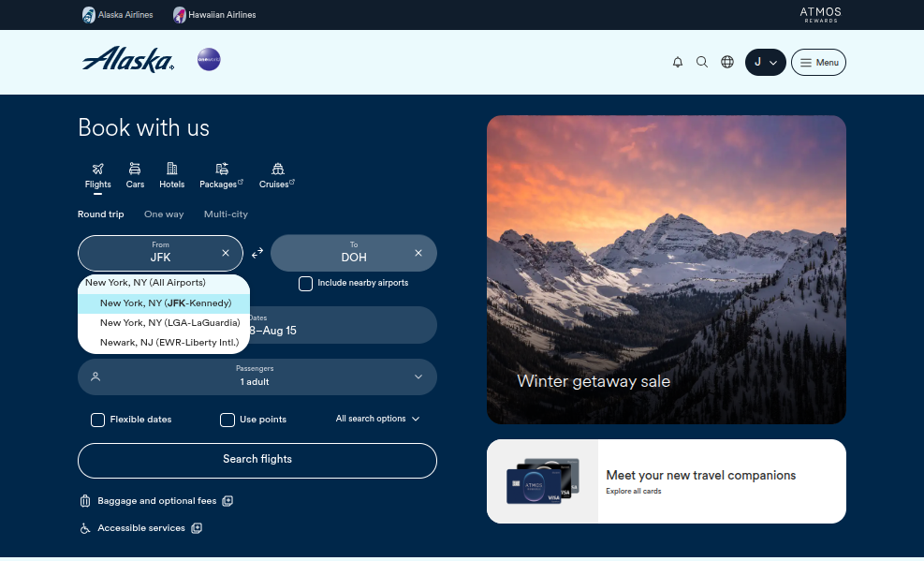Screen dimensions: 924x561
Task: Clear the From field with its X icon
Action: pyautogui.click(x=225, y=253)
